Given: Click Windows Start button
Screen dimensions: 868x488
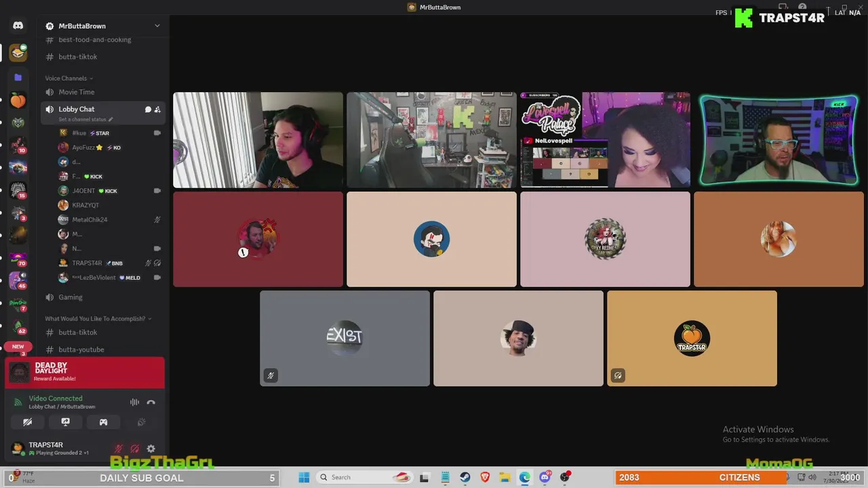Looking at the screenshot, I should point(304,477).
